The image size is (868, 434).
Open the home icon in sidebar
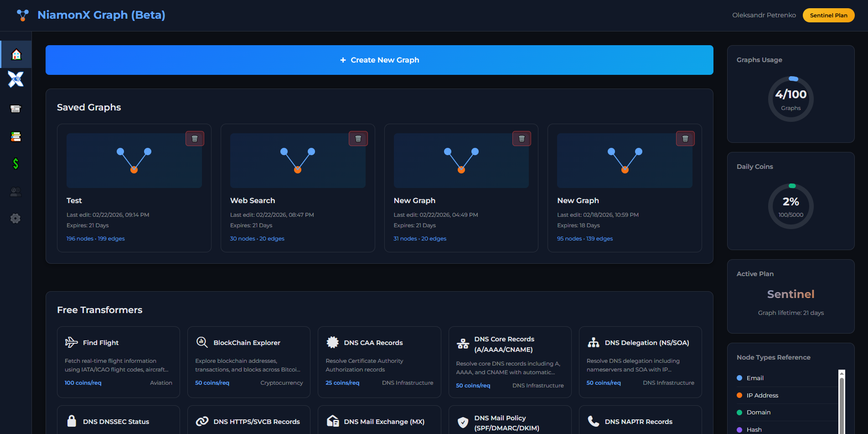[x=16, y=55]
